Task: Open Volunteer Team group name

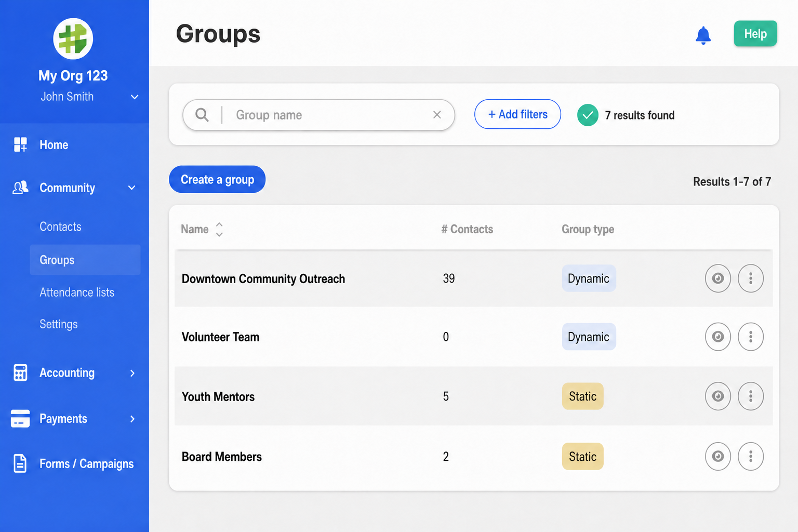Action: (x=220, y=337)
